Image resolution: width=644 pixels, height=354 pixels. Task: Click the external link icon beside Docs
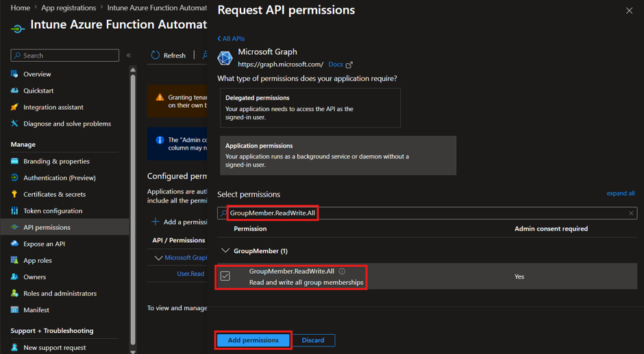click(x=349, y=64)
